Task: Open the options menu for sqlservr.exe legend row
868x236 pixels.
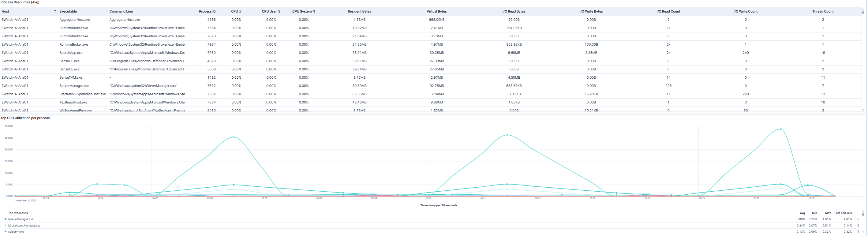Action: point(858,232)
